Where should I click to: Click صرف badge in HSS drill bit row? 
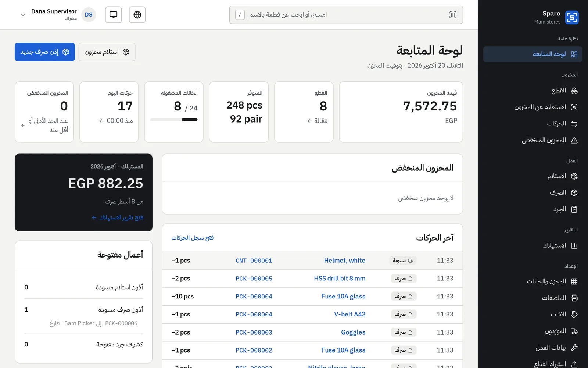[x=404, y=279]
